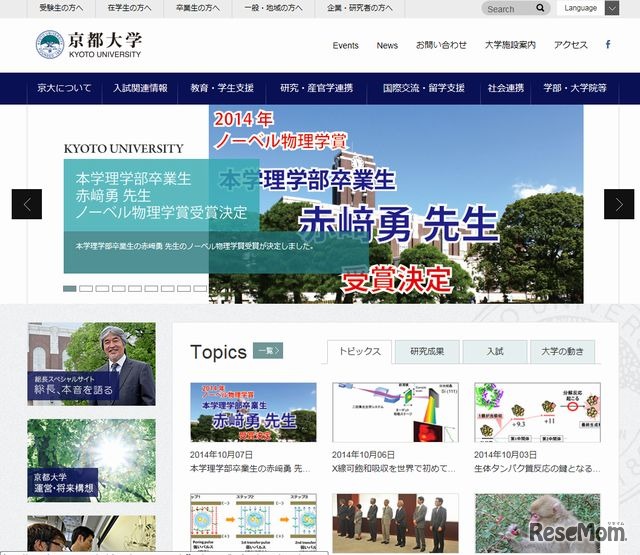Image resolution: width=640 pixels, height=555 pixels.
Task: Select the third carousel indicator
Action: [102, 289]
